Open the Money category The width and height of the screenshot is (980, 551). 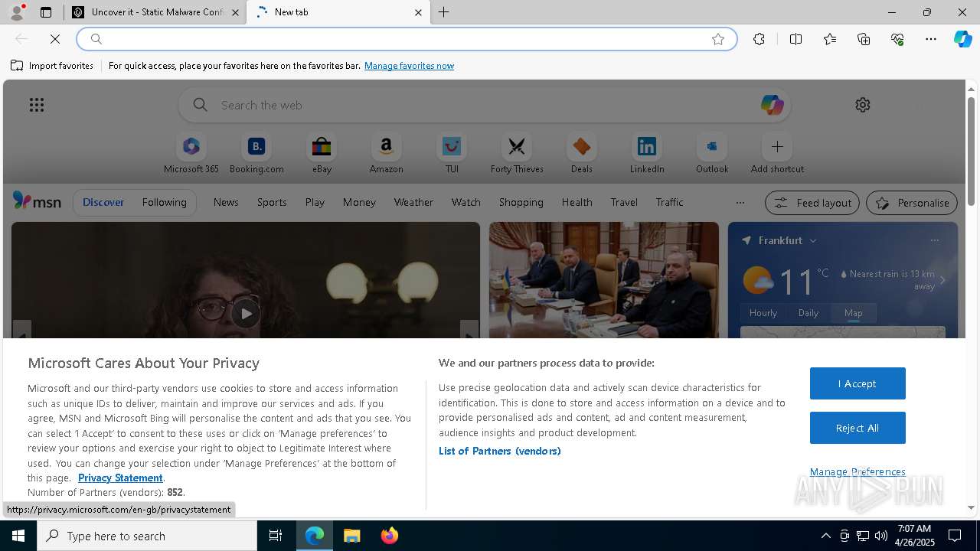[359, 202]
